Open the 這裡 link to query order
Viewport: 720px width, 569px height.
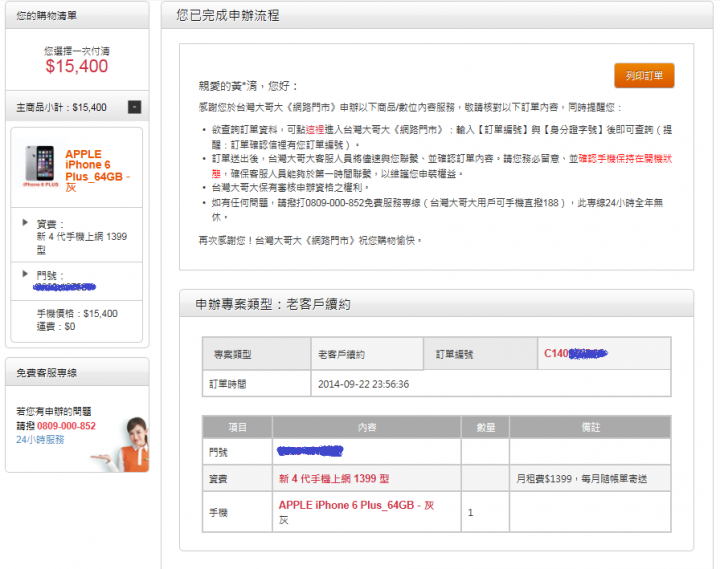tap(315, 130)
